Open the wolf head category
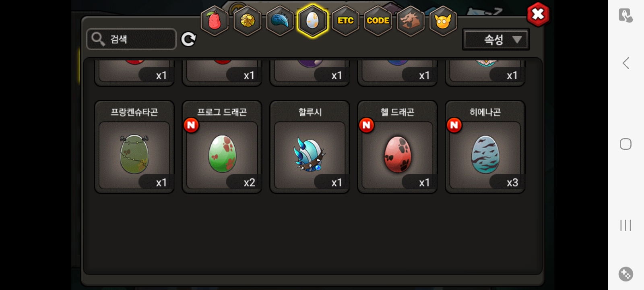Screen dimensions: 644x290 (x=410, y=21)
